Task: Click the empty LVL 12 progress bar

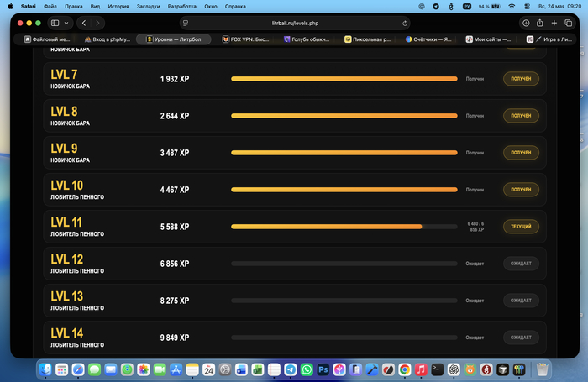Action: click(344, 264)
